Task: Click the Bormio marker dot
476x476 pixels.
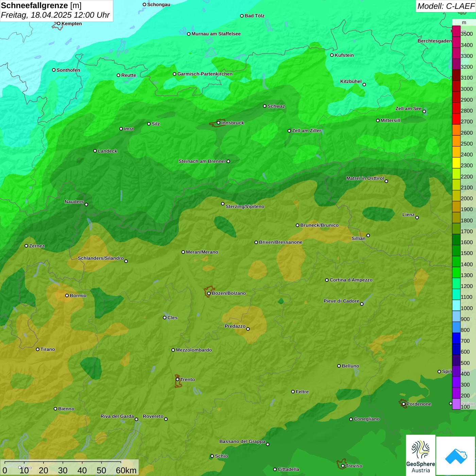Action: 67,295
